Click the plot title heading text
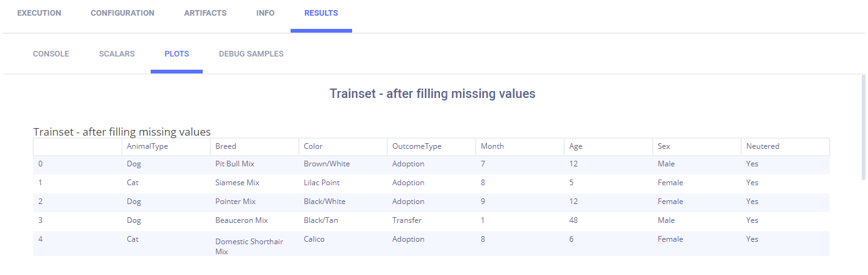Screen dimensions: 868x275 [x=432, y=94]
